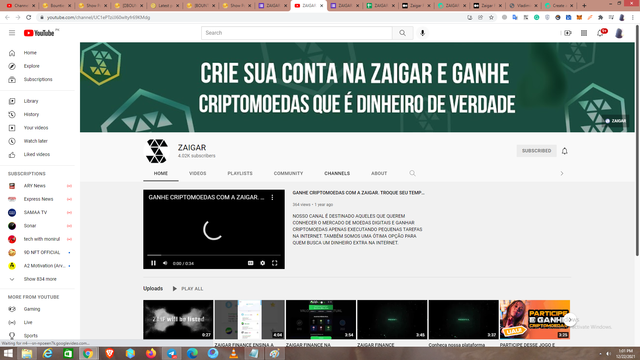This screenshot has width=640, height=360.
Task: Open the Create video camera icon
Action: coord(568,33)
